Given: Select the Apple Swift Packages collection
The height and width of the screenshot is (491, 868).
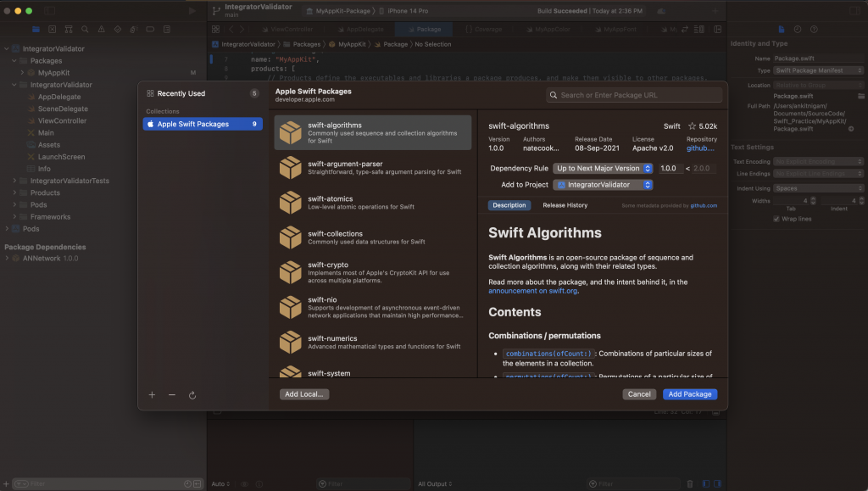Looking at the screenshot, I should [203, 124].
